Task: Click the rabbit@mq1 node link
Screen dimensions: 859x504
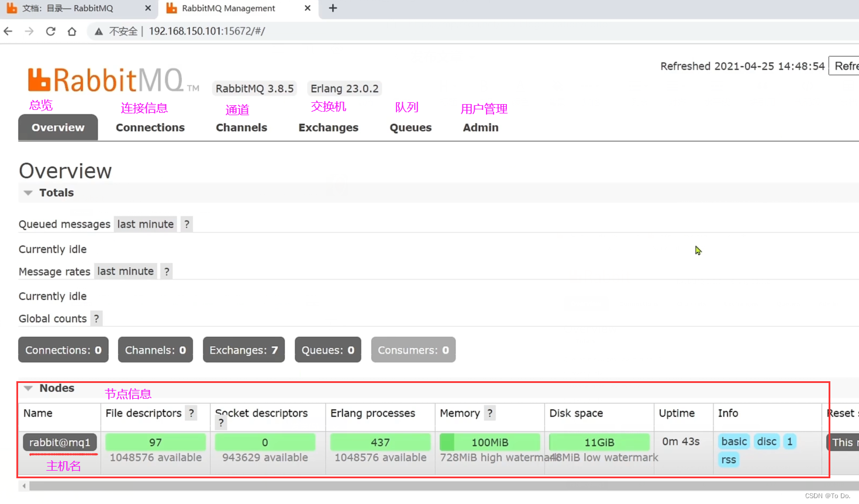Action: point(60,442)
